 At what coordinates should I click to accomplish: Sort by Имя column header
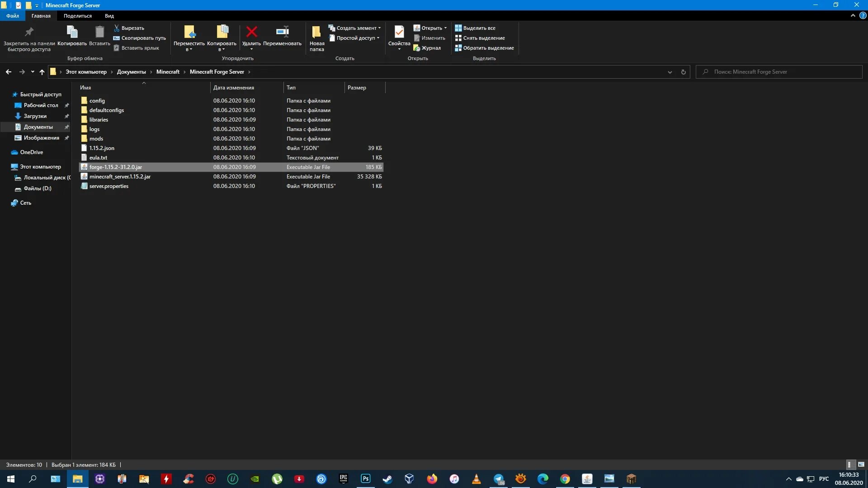click(x=144, y=88)
